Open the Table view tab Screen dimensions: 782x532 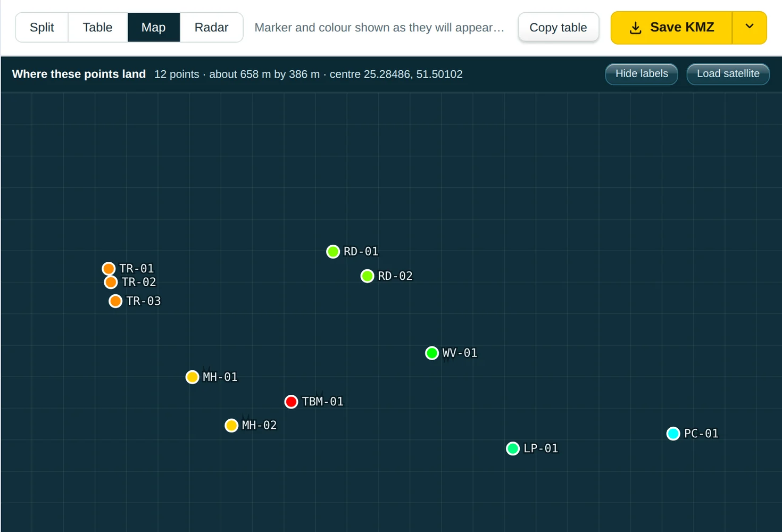(x=98, y=28)
